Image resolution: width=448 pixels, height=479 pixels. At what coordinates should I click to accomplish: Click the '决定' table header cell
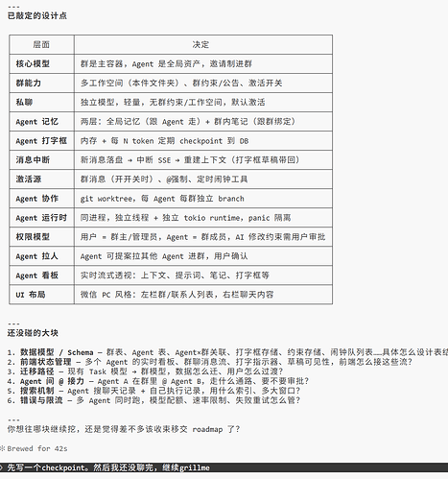(x=203, y=44)
